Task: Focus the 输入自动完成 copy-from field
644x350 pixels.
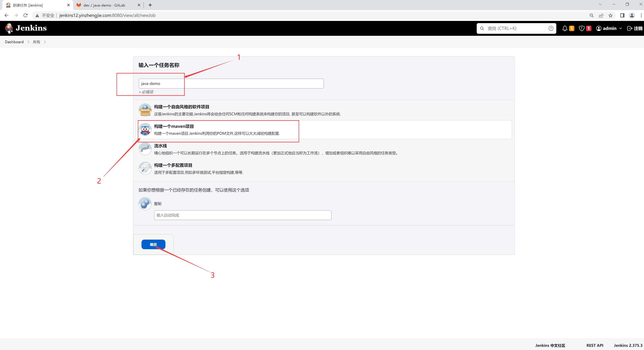Action: coord(242,215)
